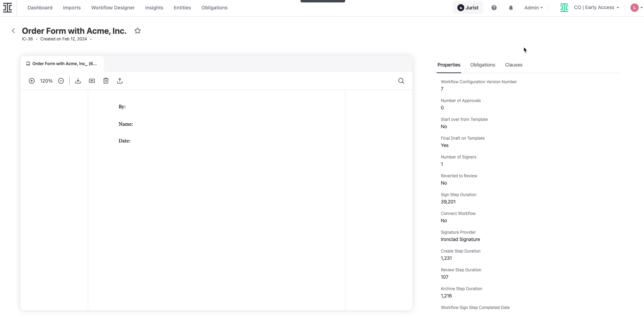
Task: Click the Created on Feb 12, 2024 text
Action: (x=64, y=39)
